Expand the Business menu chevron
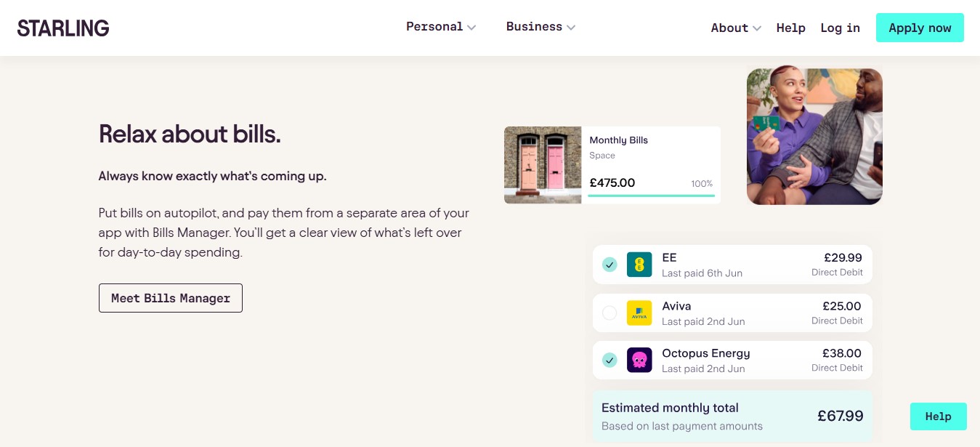 tap(571, 28)
